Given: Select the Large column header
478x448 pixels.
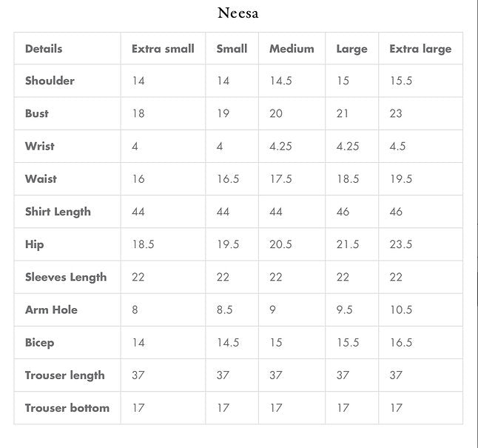Looking at the screenshot, I should (x=351, y=49).
